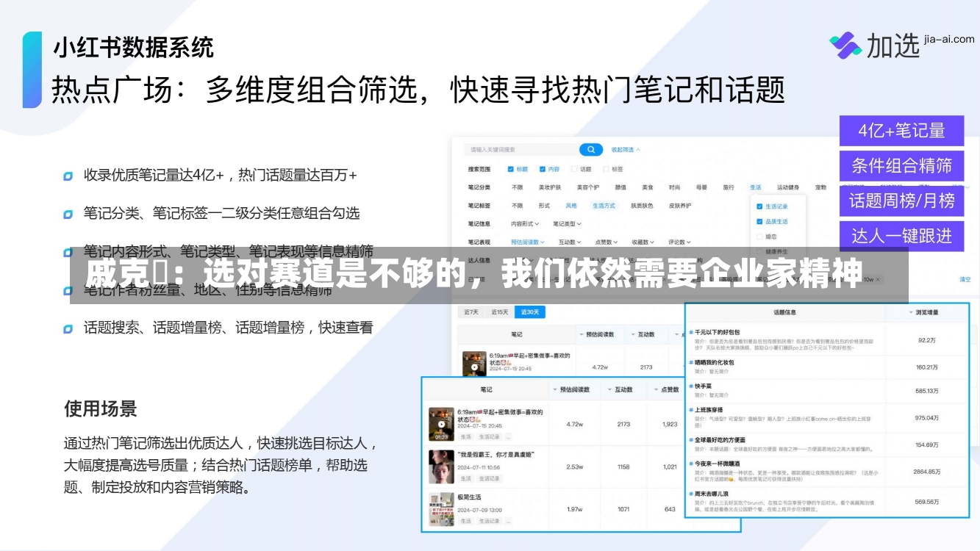This screenshot has height=551, width=980.
Task: Select the 运动健身 category
Action: tap(787, 187)
